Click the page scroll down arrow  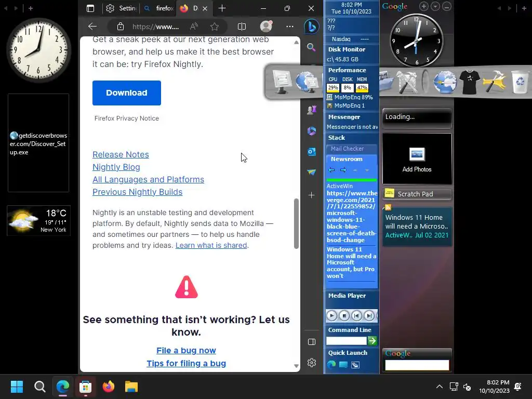coord(296,366)
